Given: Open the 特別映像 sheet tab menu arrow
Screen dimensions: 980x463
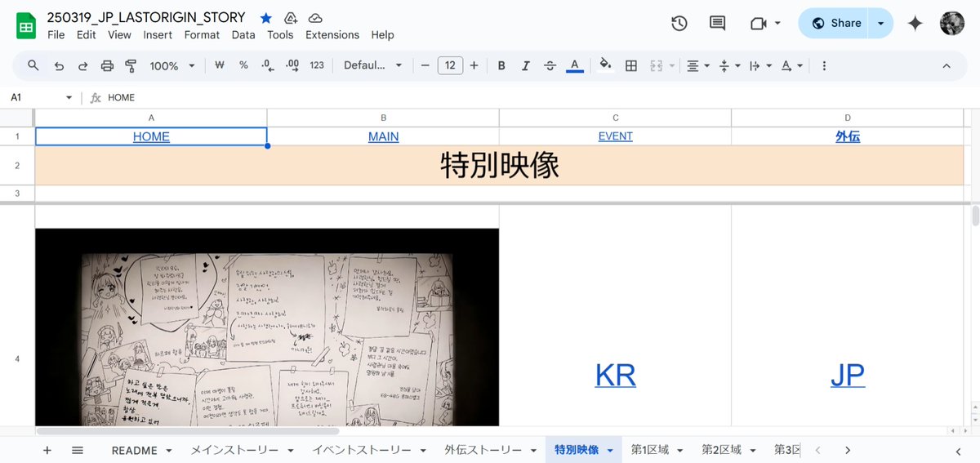Looking at the screenshot, I should [x=609, y=450].
